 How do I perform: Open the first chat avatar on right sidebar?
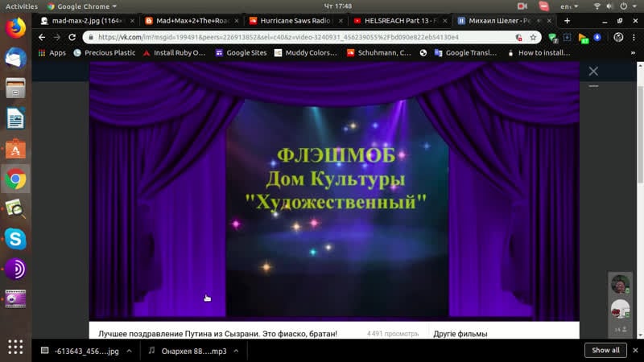pos(620,284)
